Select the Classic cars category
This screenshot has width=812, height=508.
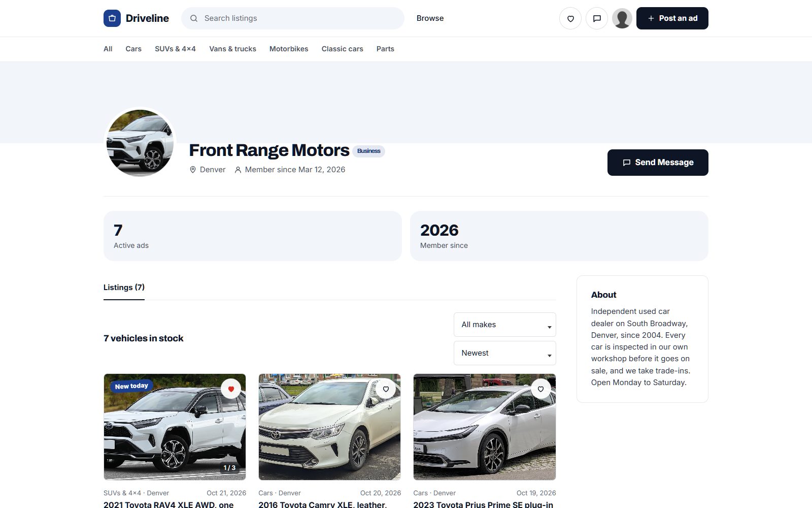point(343,49)
